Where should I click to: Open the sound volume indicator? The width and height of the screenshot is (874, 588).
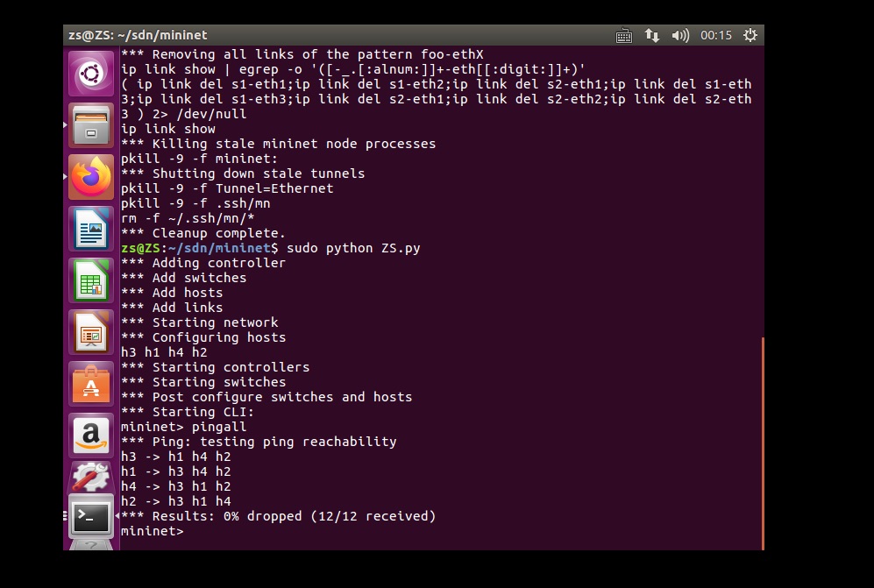coord(679,36)
